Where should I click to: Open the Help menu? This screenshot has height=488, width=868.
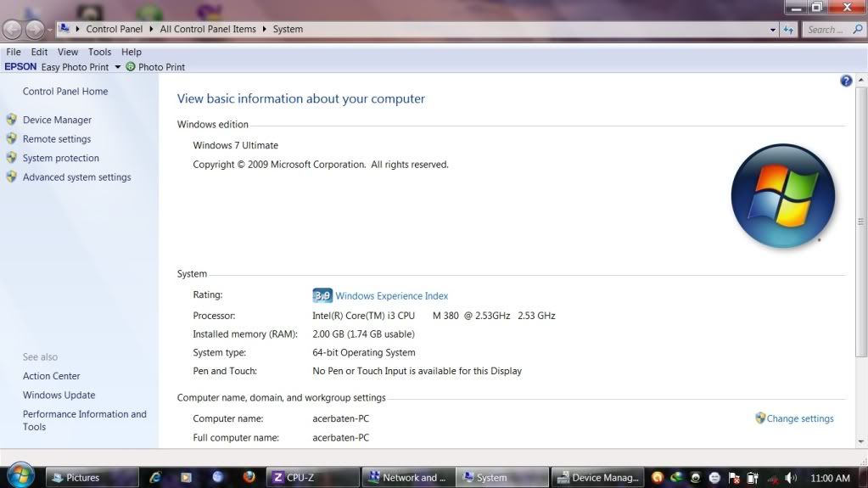(x=132, y=52)
